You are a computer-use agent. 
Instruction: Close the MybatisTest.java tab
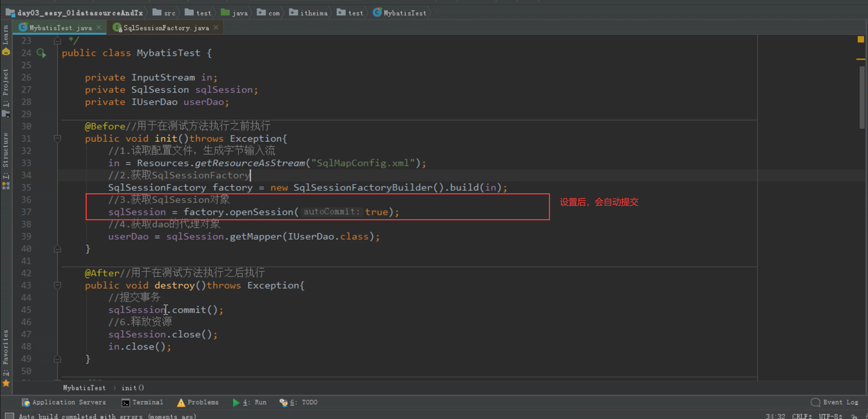pyautogui.click(x=99, y=28)
